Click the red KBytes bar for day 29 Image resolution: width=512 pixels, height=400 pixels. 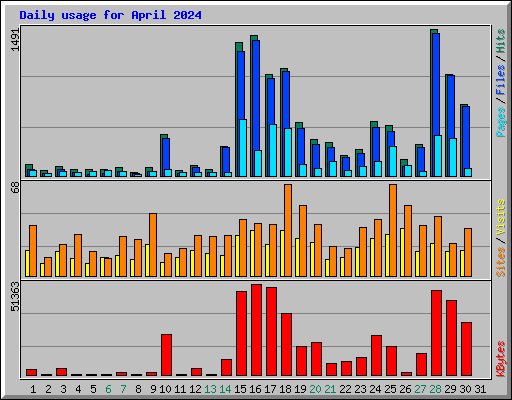(452, 338)
